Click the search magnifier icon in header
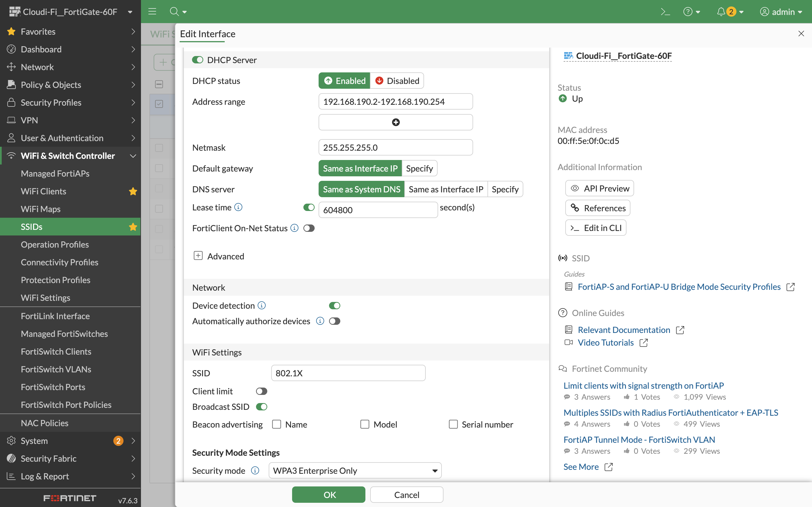812x507 pixels. 174,12
